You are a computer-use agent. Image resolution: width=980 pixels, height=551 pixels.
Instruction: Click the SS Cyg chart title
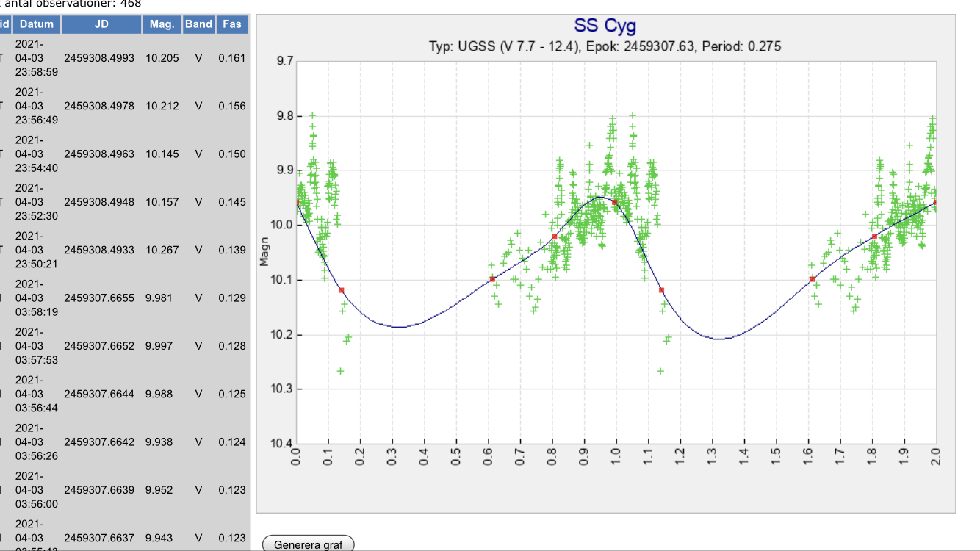605,26
